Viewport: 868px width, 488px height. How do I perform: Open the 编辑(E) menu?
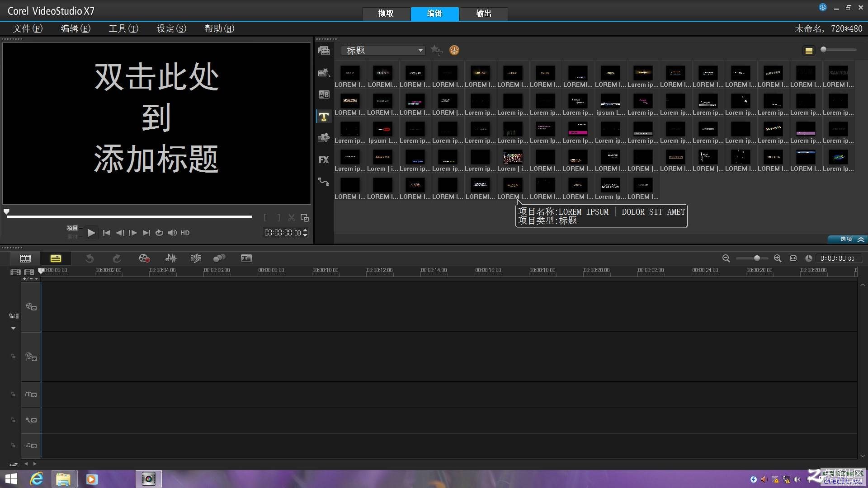point(75,28)
